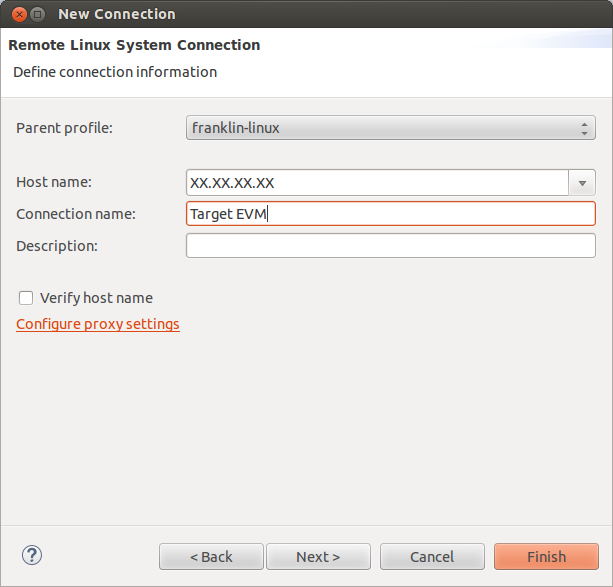Image resolution: width=613 pixels, height=587 pixels.
Task: Proceed with the Next button
Action: (318, 557)
